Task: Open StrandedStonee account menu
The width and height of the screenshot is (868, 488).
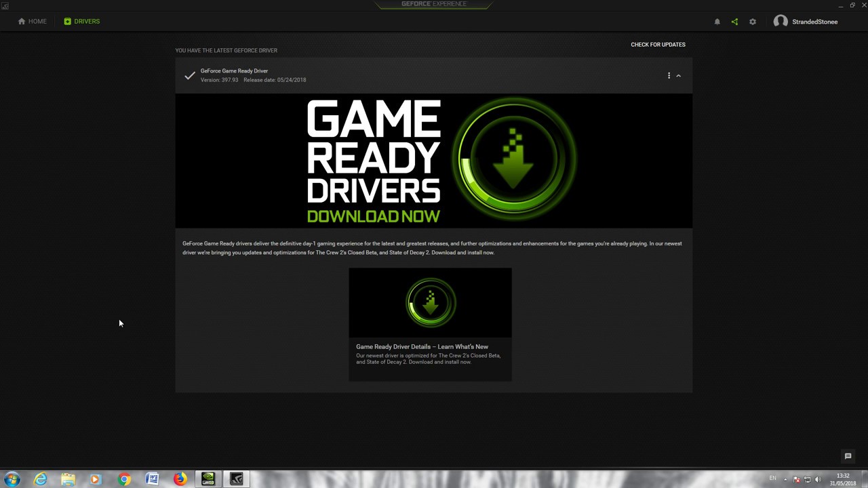Action: tap(814, 22)
